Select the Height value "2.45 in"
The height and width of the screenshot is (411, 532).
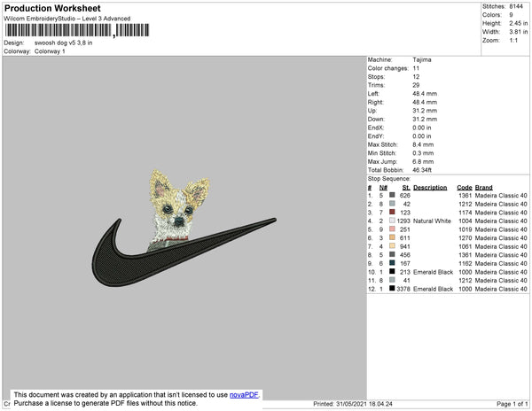[x=518, y=23]
